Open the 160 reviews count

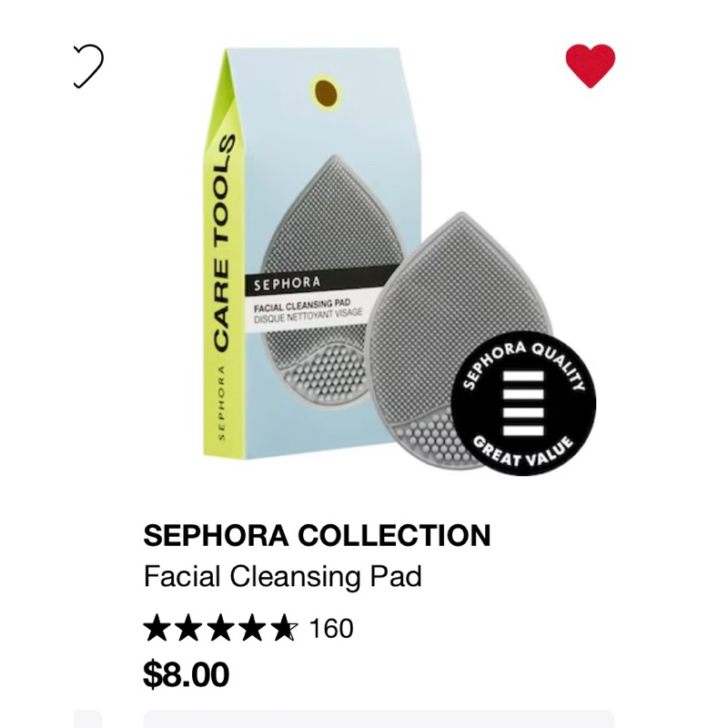pos(331,628)
